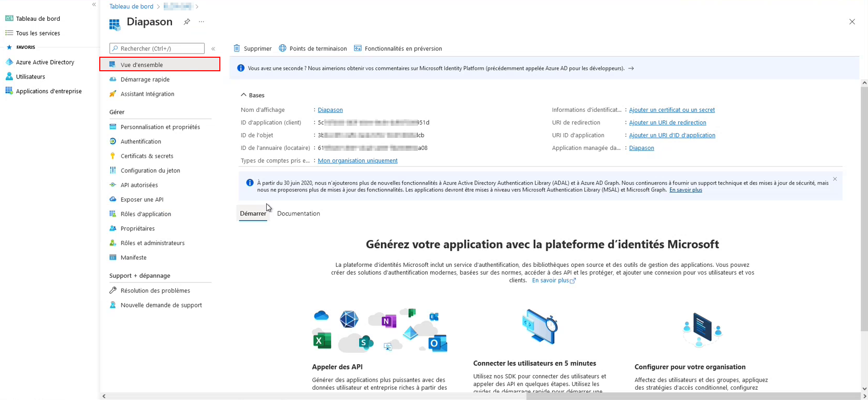Click Ajouter un URI de redirection link
868x400 pixels.
tap(667, 123)
